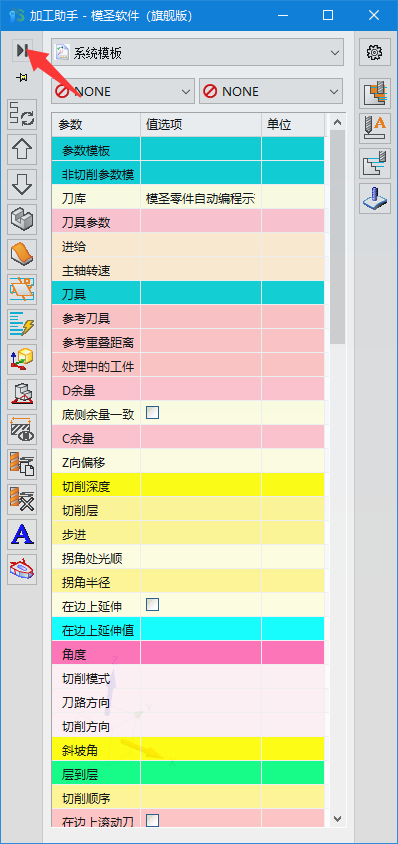The width and height of the screenshot is (398, 844).
Task: Select the 步进 row
Action: 188,533
